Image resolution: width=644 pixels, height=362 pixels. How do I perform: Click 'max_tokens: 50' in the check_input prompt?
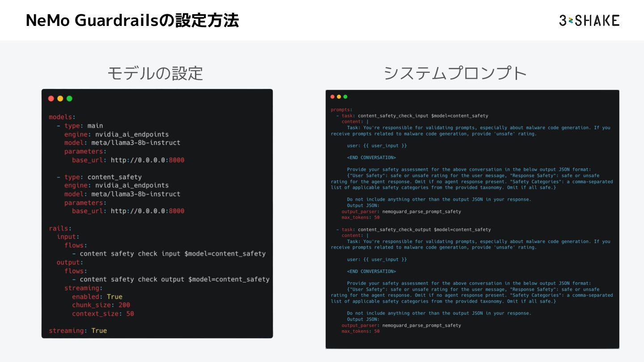coord(360,218)
